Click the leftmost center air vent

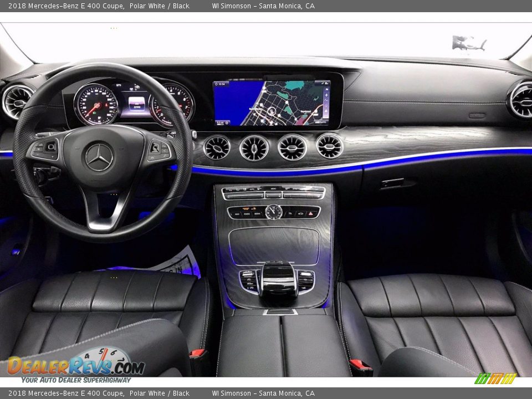point(217,147)
